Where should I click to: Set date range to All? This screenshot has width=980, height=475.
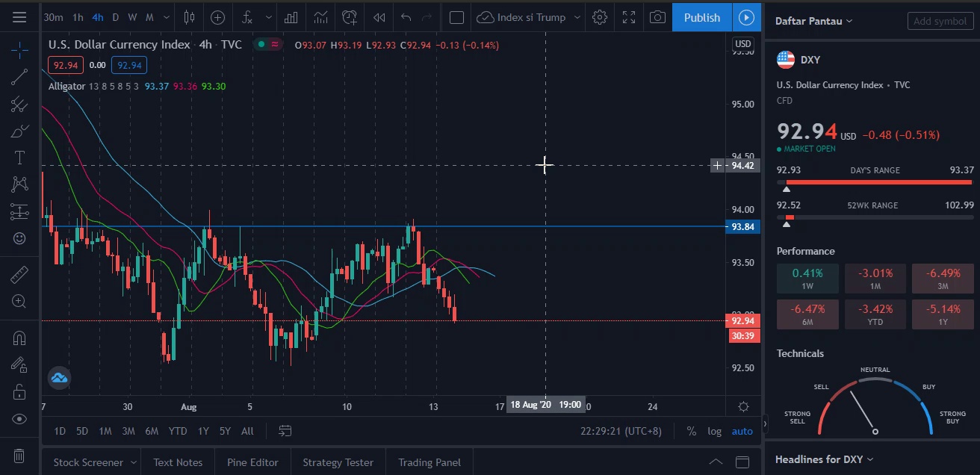click(247, 431)
